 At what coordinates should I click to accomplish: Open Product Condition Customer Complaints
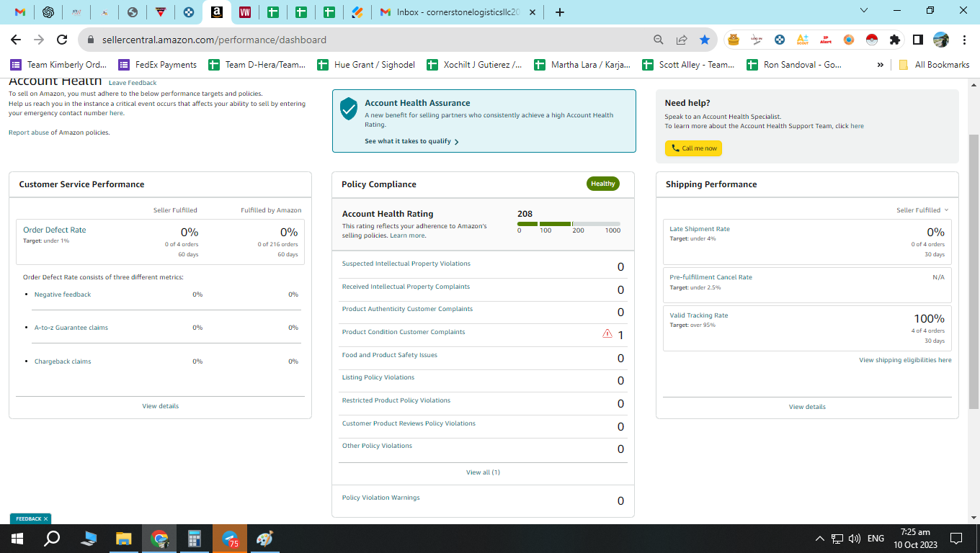click(x=404, y=332)
